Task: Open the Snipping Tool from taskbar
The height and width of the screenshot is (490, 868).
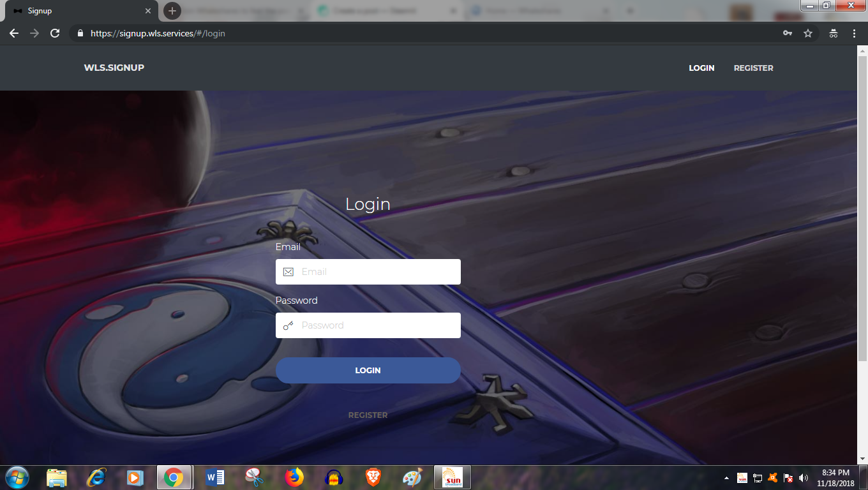Action: 255,477
